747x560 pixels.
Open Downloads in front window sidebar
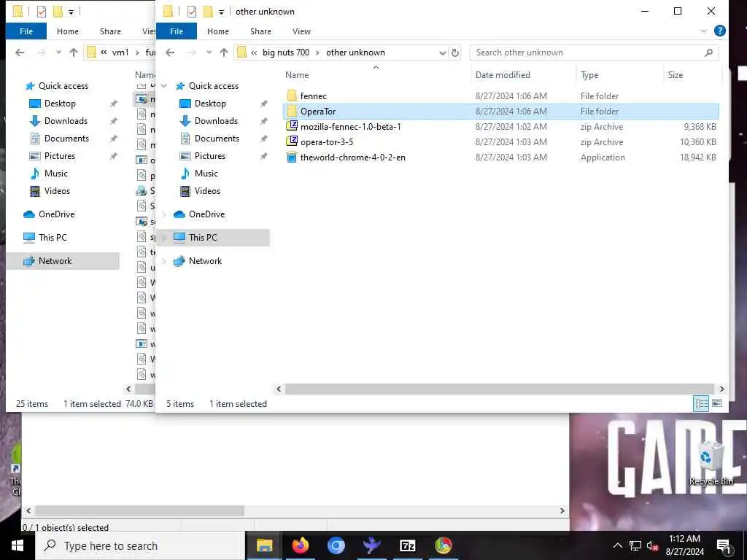click(x=216, y=121)
